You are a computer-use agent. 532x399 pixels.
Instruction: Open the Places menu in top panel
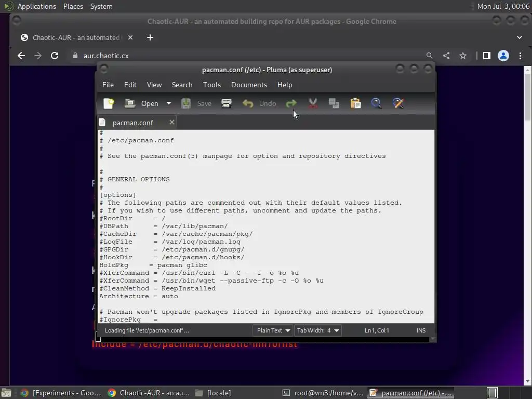73,6
